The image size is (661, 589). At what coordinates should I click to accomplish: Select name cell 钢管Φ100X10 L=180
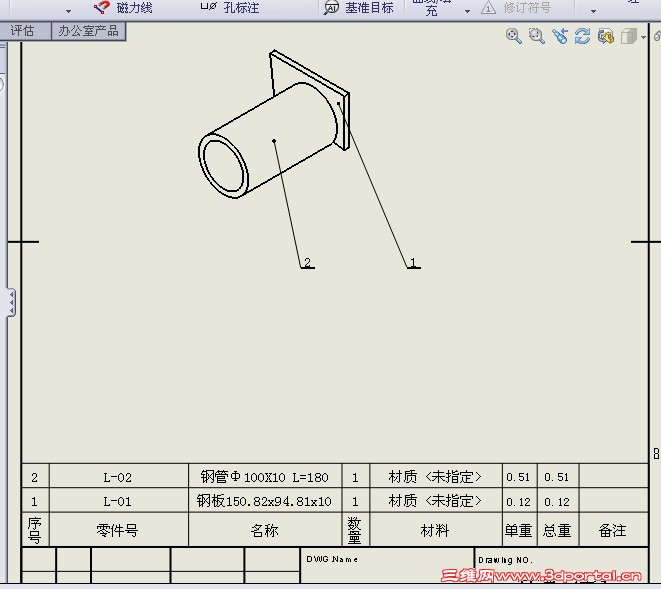pos(265,477)
